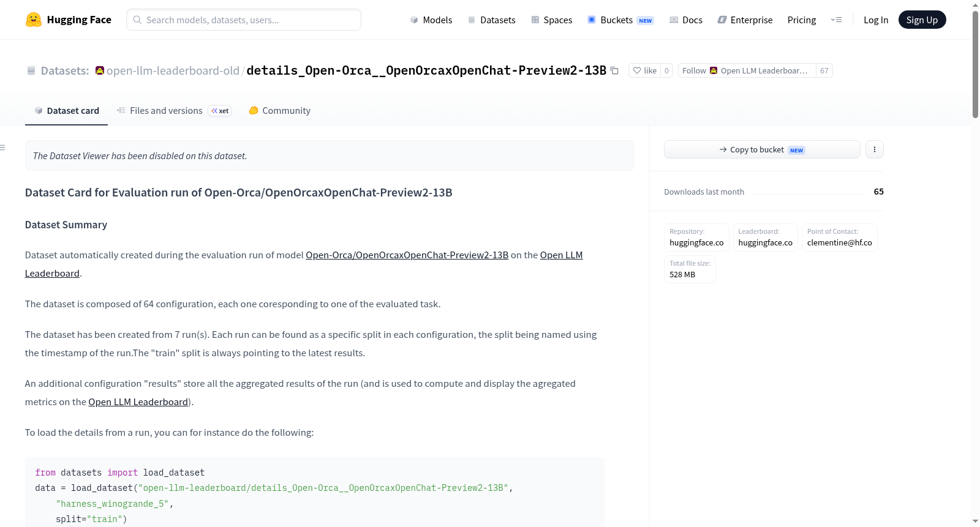
Task: Expand the extra navigation menu dropdown
Action: coord(836,20)
